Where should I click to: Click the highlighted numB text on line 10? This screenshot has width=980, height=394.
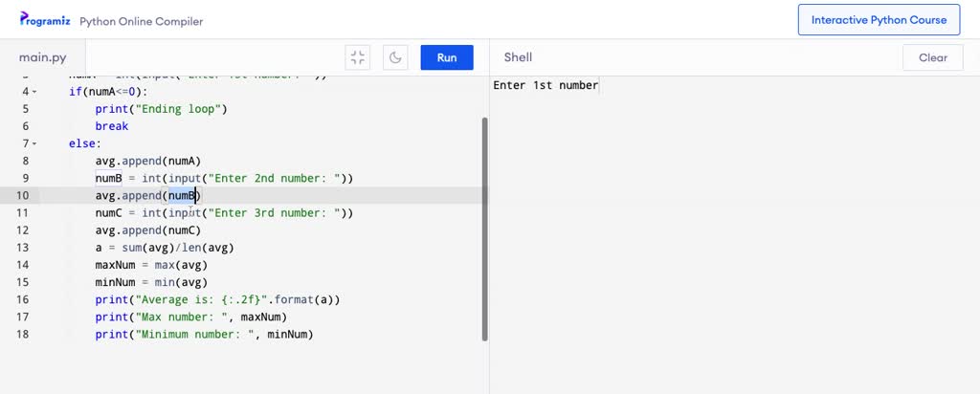(x=182, y=195)
